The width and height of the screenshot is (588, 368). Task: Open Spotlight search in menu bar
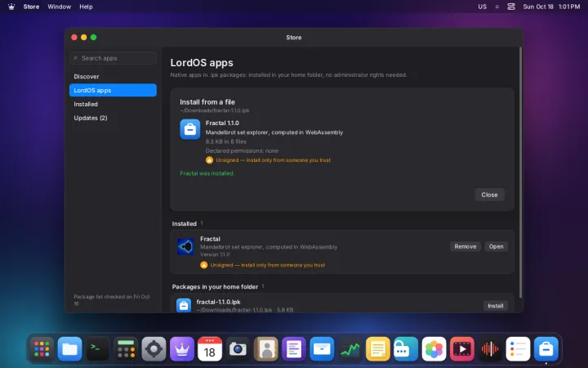click(x=497, y=7)
